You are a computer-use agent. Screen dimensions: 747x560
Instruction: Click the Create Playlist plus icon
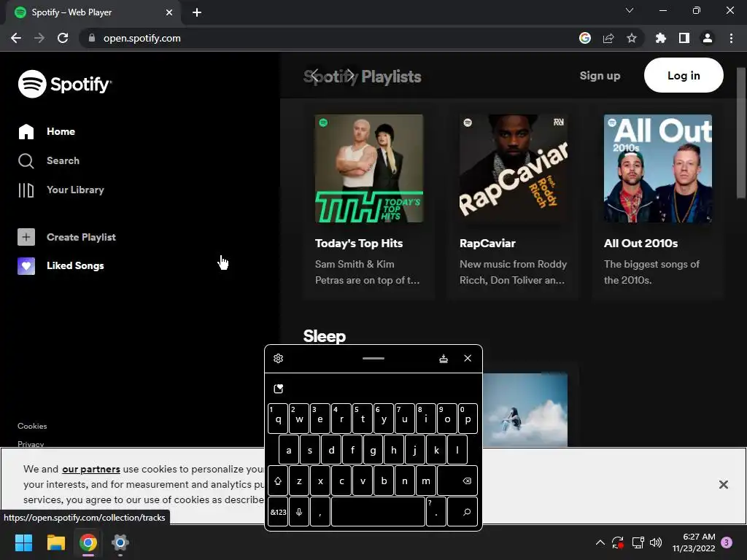tap(26, 237)
